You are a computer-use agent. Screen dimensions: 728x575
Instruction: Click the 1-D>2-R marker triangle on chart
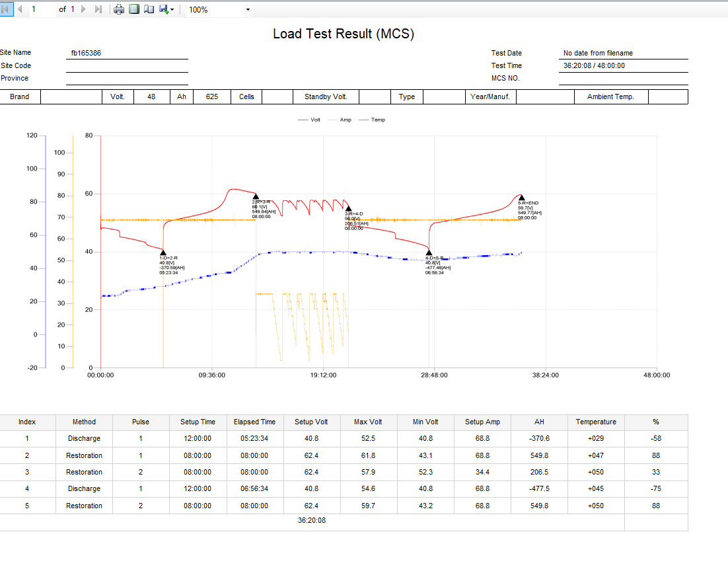point(163,252)
